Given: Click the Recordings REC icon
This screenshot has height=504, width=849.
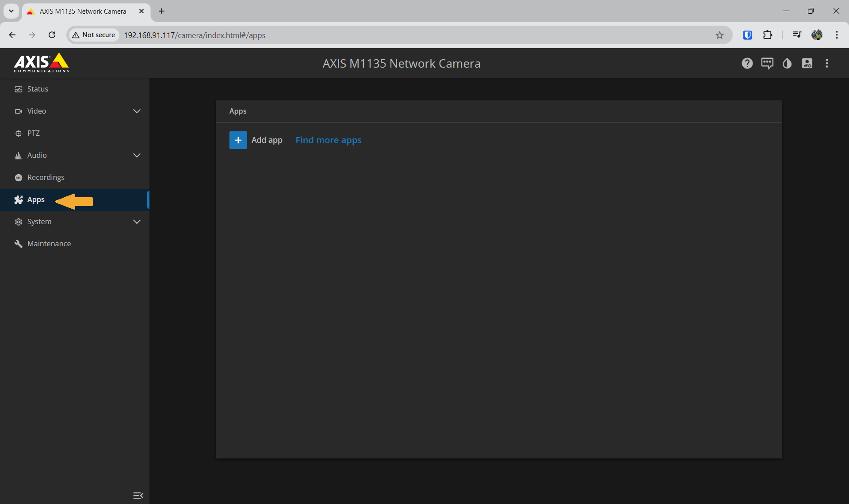Looking at the screenshot, I should (x=19, y=178).
